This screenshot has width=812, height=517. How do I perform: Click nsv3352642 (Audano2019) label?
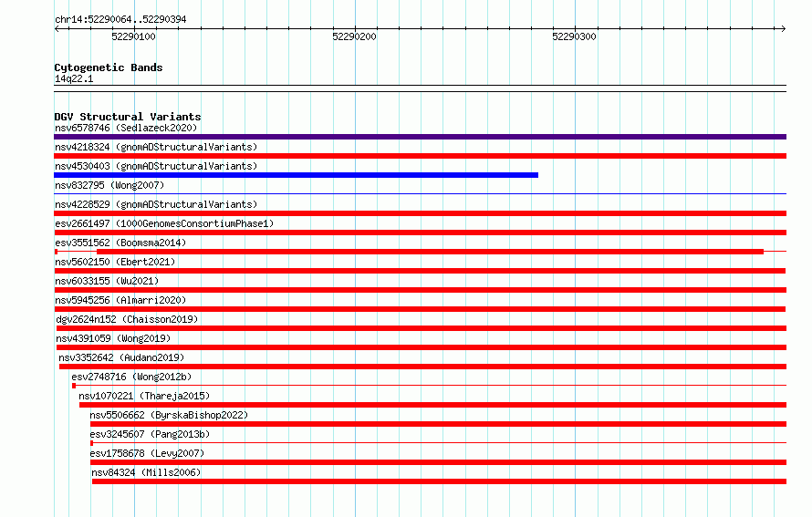click(121, 357)
